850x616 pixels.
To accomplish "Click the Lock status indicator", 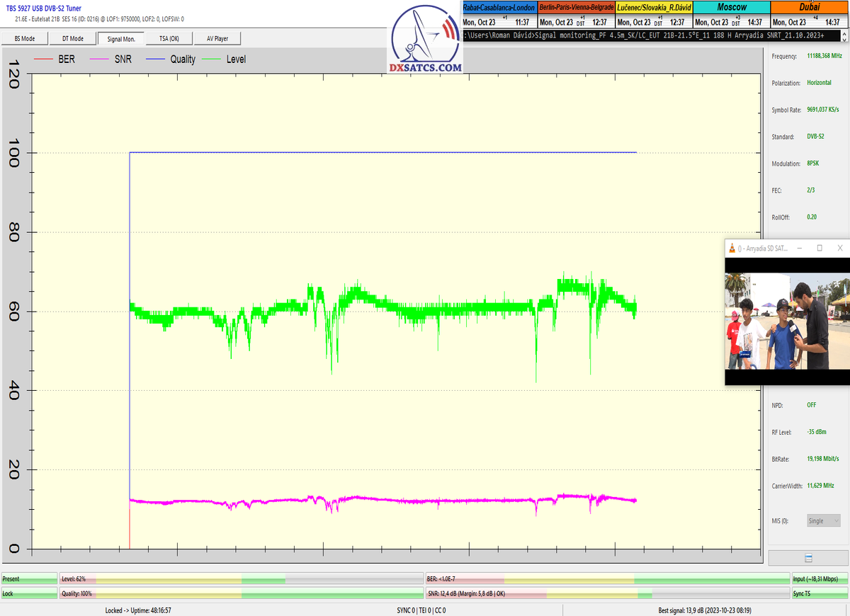I will point(29,593).
